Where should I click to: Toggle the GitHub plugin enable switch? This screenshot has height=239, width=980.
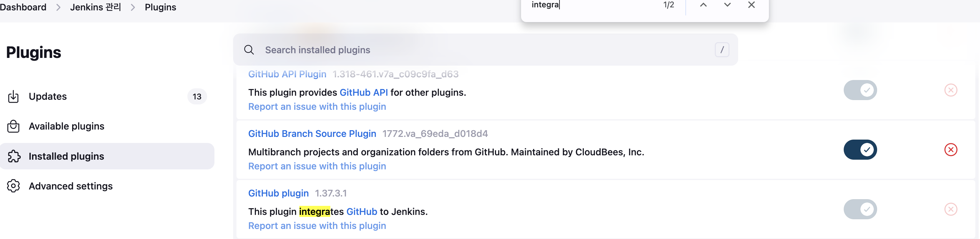pos(860,209)
